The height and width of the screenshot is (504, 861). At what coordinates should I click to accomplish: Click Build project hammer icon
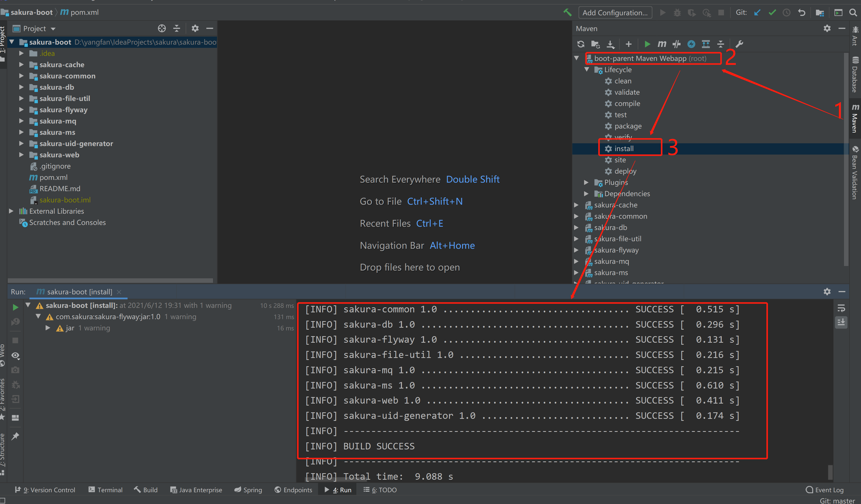pos(567,13)
